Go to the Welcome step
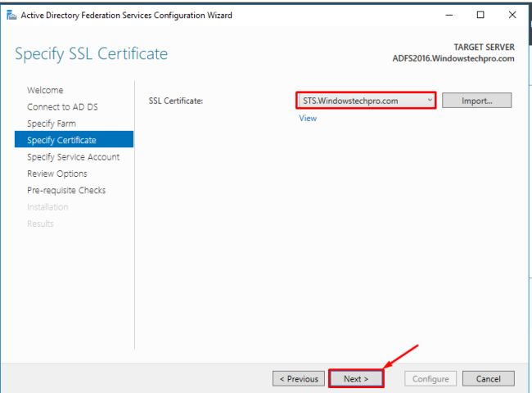Screen dimensions: 532x393 (x=45, y=90)
